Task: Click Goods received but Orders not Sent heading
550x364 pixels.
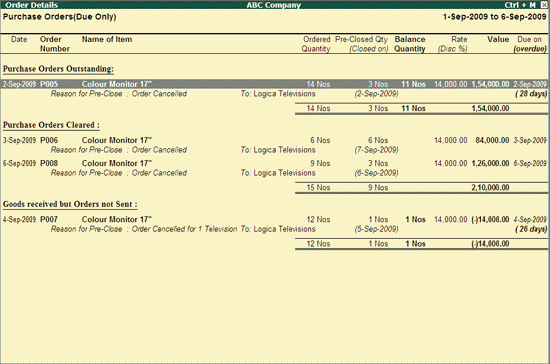Action: 70,204
